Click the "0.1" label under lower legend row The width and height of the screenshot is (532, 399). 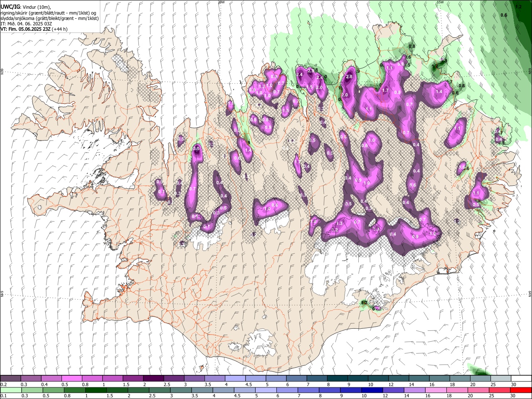click(4, 396)
